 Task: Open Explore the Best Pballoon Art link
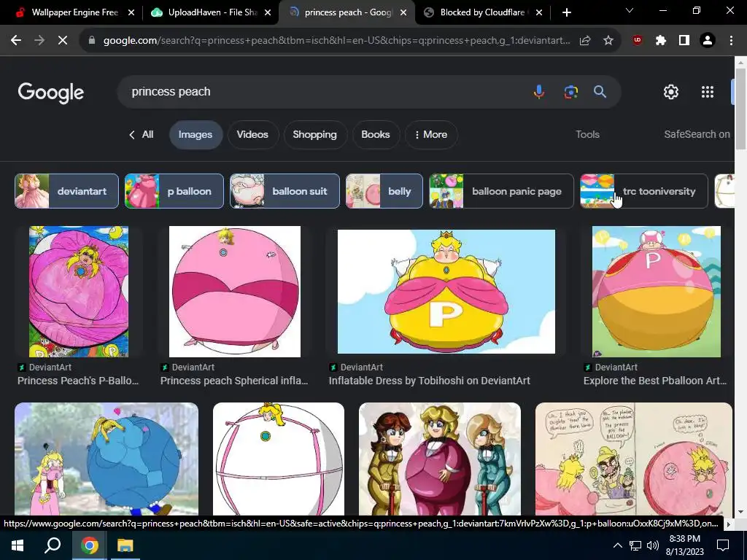655,381
